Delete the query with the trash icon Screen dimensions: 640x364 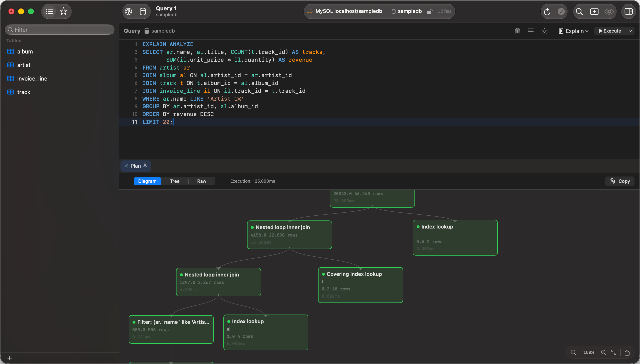pyautogui.click(x=517, y=31)
